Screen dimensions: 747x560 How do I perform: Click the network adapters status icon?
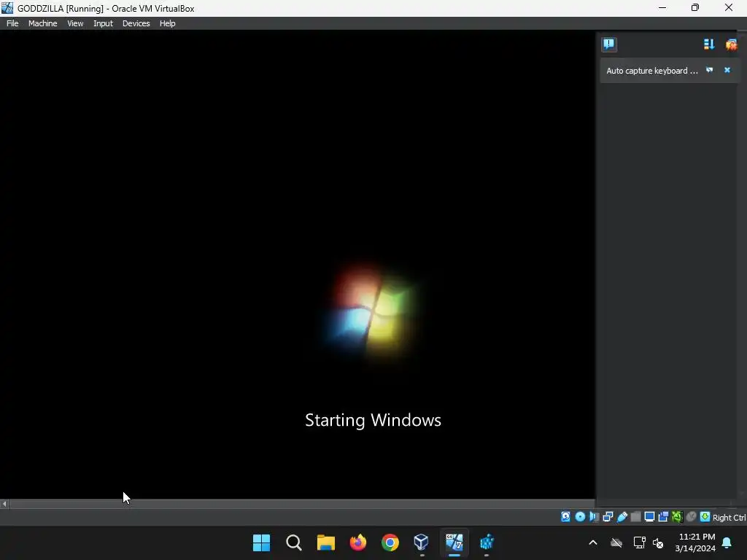608,517
